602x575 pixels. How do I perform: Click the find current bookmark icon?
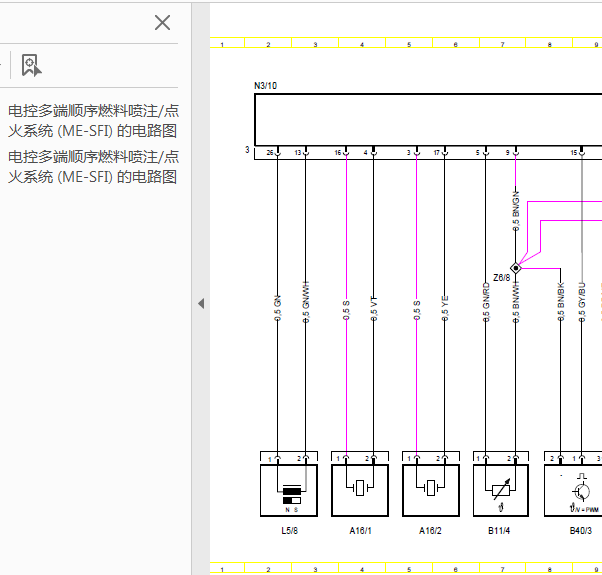tap(31, 65)
